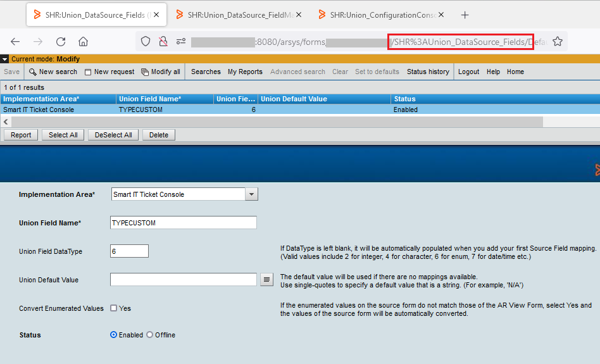Image resolution: width=600 pixels, height=364 pixels.
Task: Open the My Reports menu
Action: (x=245, y=72)
